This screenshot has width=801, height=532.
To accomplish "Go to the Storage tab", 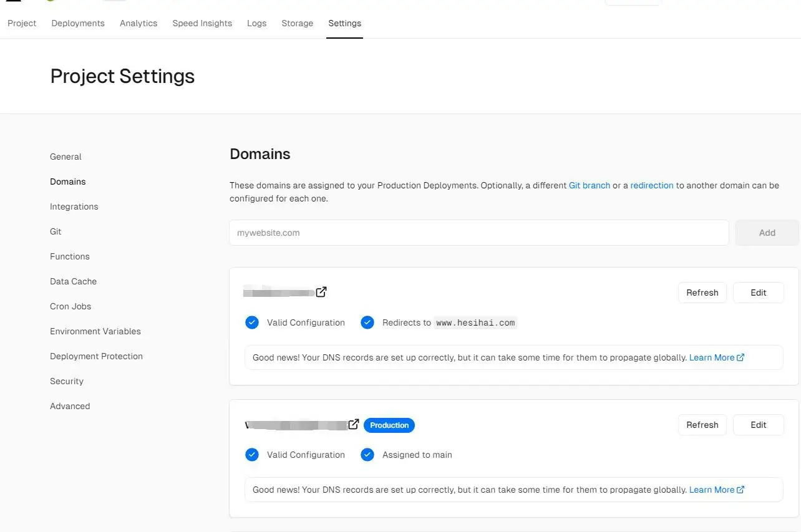I will tap(297, 23).
